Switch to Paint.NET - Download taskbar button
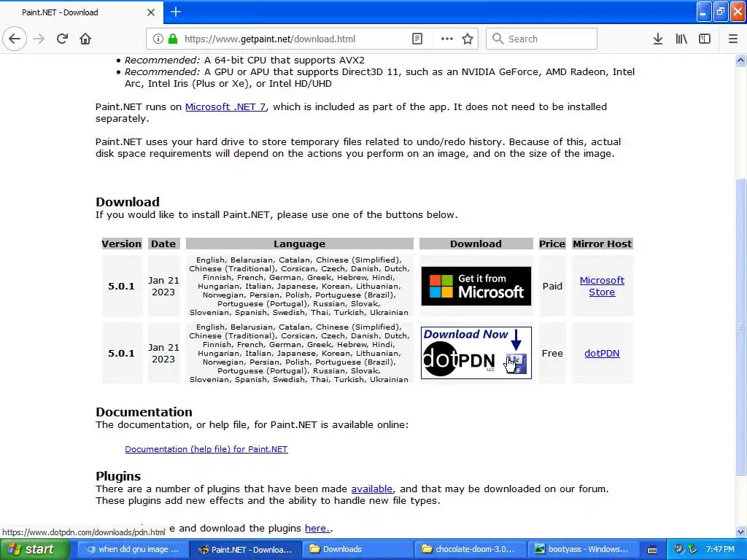 [x=245, y=550]
